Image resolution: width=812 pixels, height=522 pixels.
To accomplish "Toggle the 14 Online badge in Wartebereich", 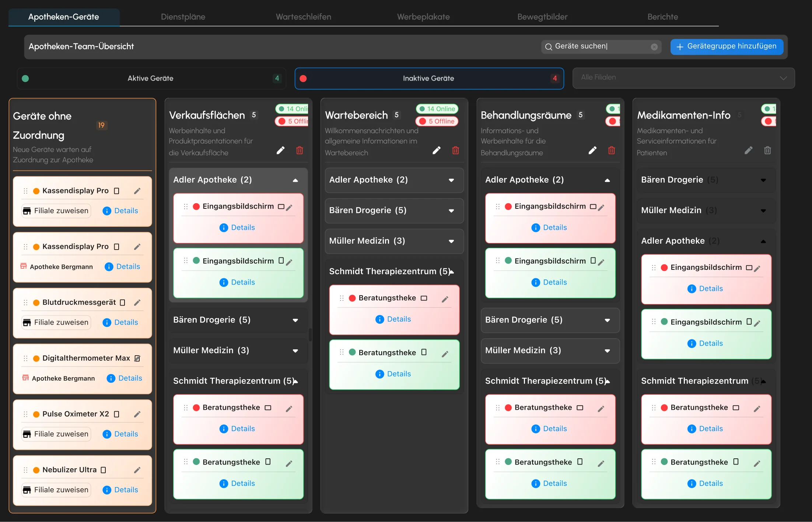I will (x=437, y=109).
